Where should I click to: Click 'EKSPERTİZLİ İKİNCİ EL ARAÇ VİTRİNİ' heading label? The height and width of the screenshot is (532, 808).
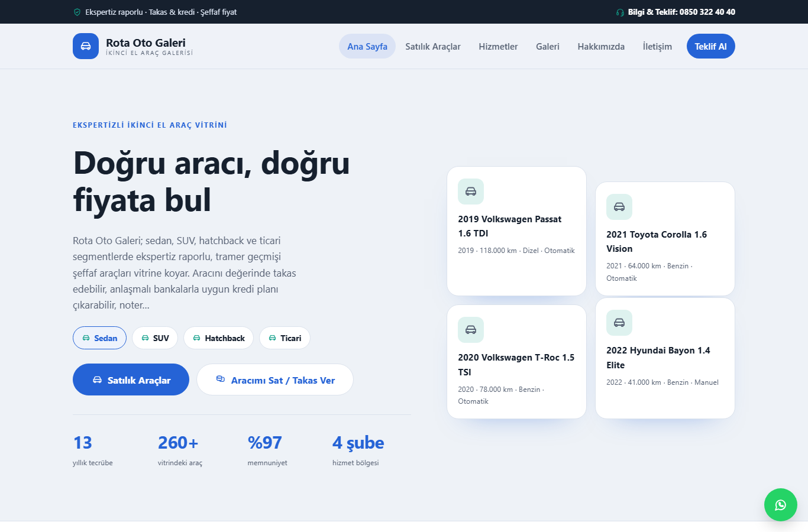click(150, 125)
